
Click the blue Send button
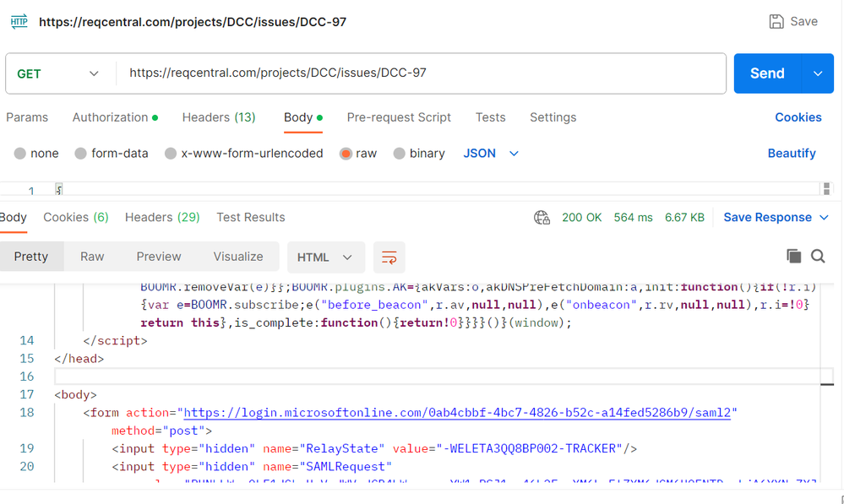(x=768, y=73)
